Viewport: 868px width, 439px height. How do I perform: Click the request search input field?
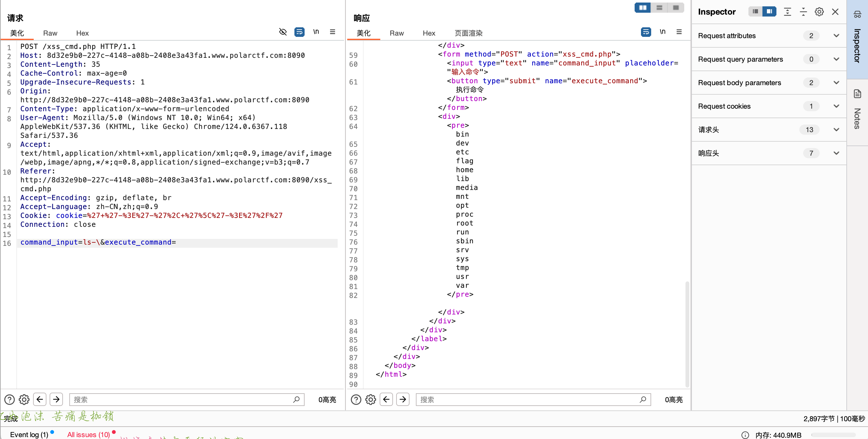point(182,400)
